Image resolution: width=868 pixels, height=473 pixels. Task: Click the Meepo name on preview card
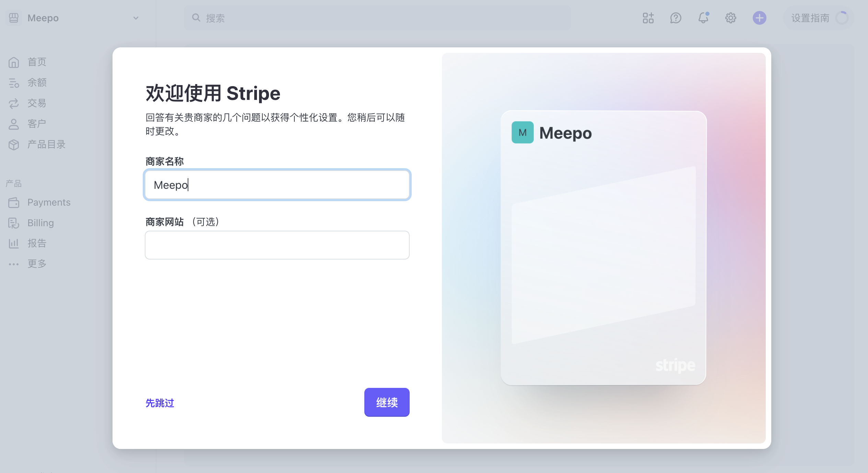[565, 133]
